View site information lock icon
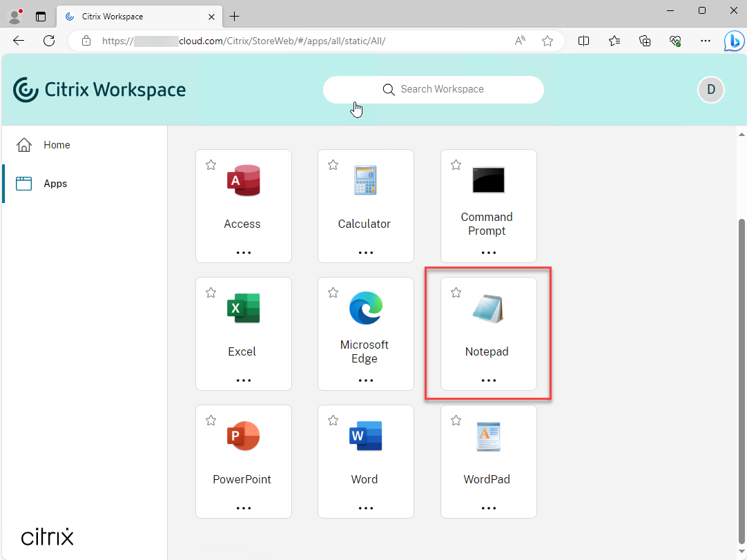The height and width of the screenshot is (560, 747). (x=86, y=41)
